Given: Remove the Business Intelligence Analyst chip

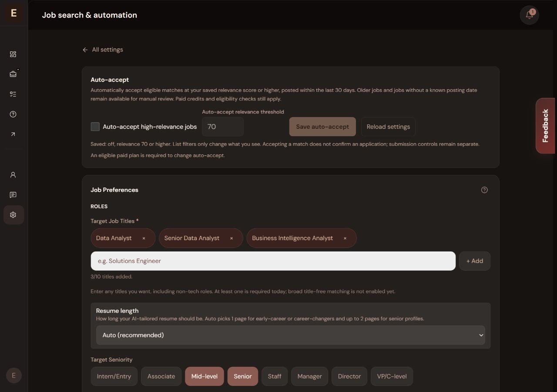Looking at the screenshot, I should (345, 238).
